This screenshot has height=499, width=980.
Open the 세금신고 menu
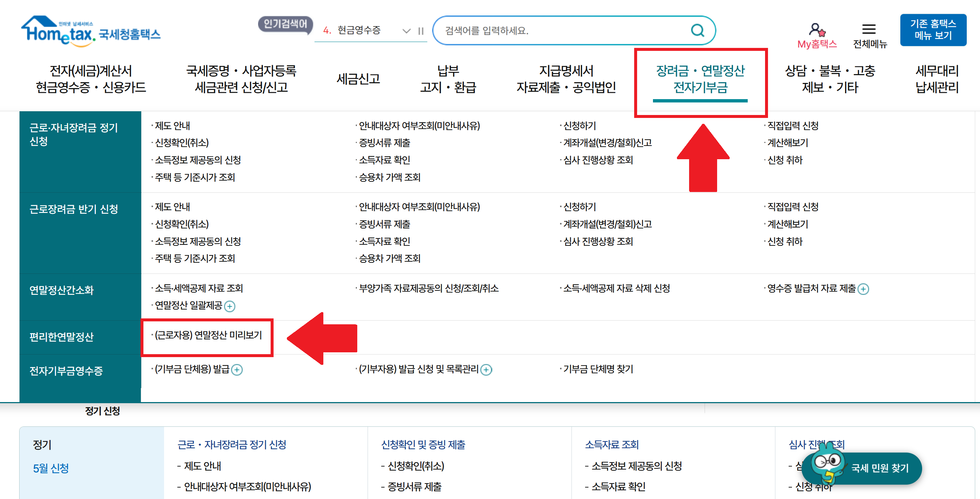(x=358, y=79)
